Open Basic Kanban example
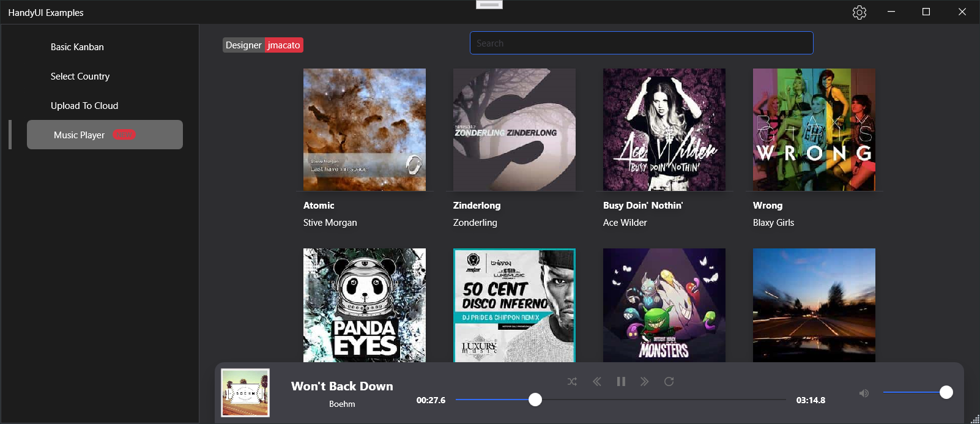 coord(77,47)
